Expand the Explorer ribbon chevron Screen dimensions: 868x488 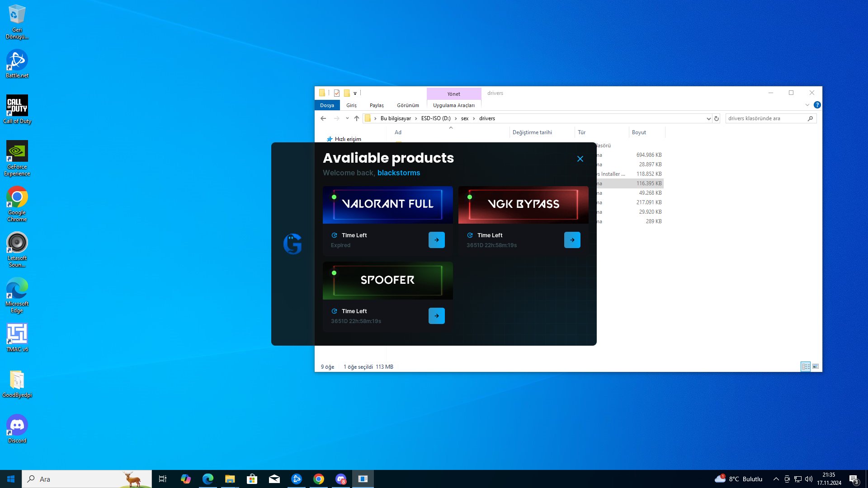click(x=807, y=105)
